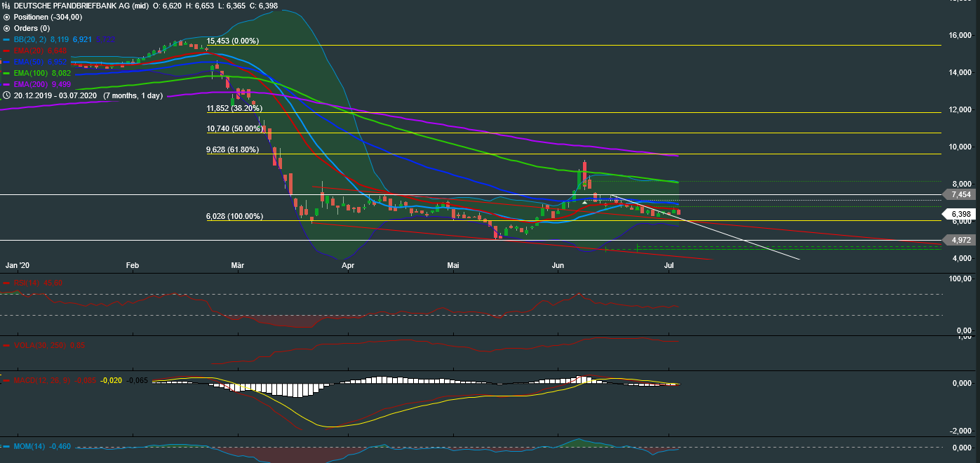Select the Positionen (-304,00) label
Screen dimensions: 980x463
(48, 17)
